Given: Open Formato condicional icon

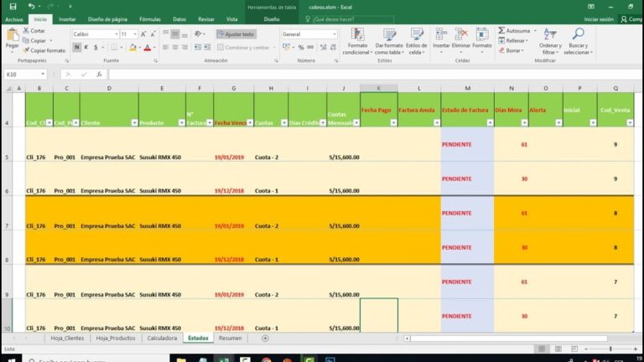Looking at the screenshot, I should pos(357,34).
